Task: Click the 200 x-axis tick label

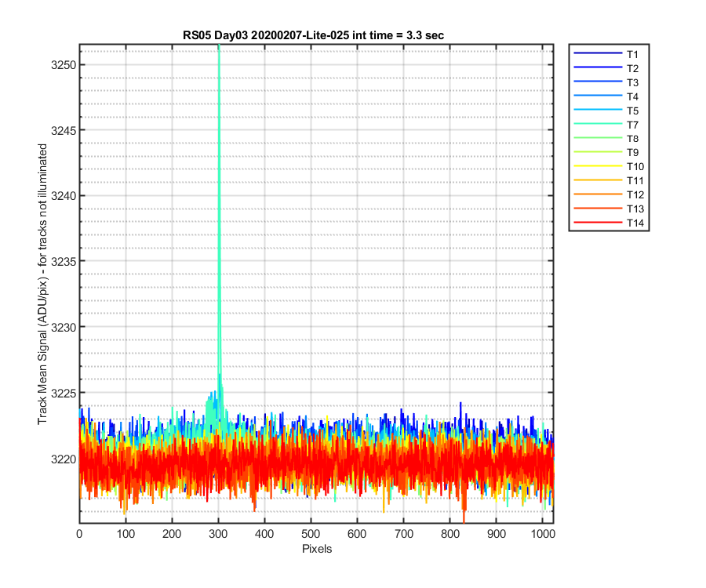Action: [x=172, y=534]
